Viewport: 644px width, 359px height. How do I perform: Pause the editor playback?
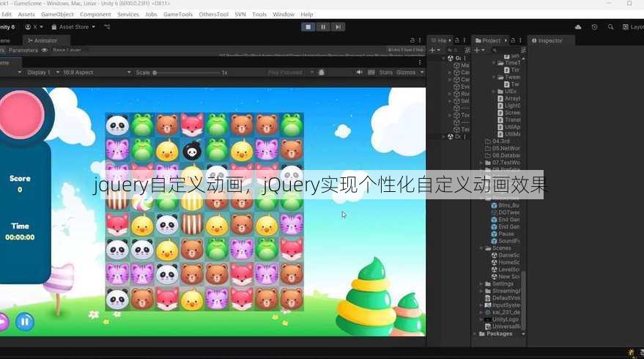pos(323,27)
